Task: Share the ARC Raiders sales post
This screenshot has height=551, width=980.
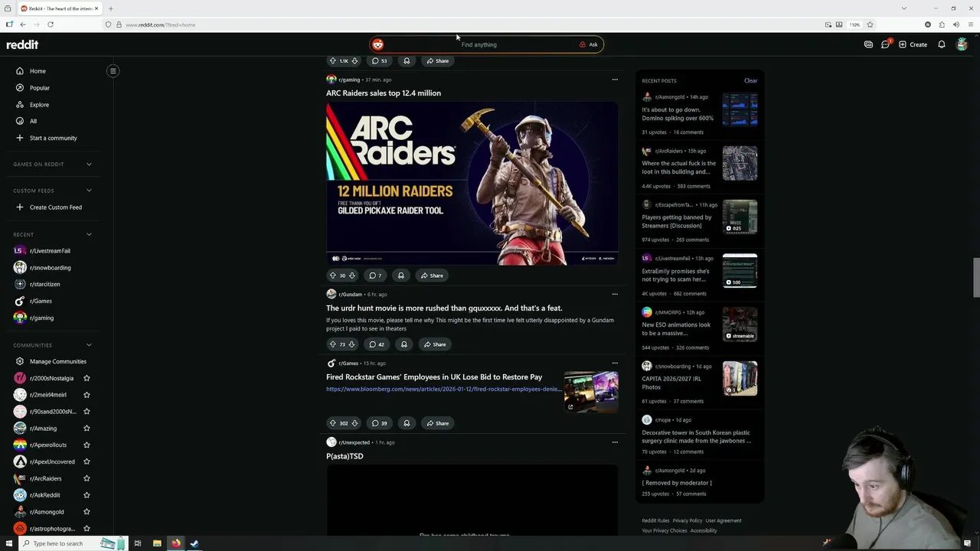Action: pos(431,275)
